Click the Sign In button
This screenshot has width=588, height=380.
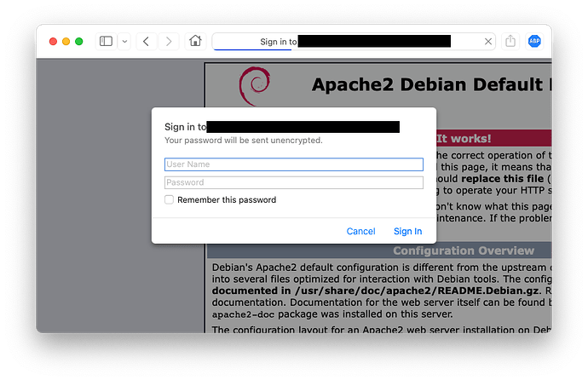click(407, 231)
